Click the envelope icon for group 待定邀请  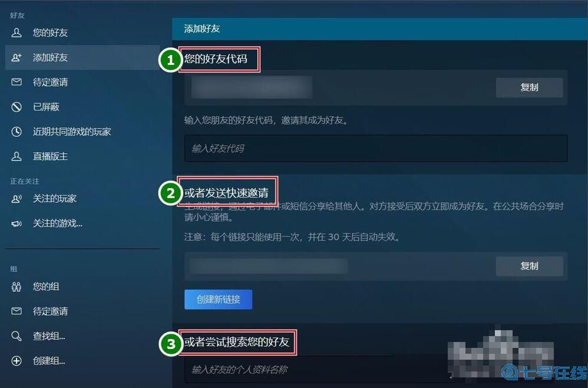(x=16, y=311)
